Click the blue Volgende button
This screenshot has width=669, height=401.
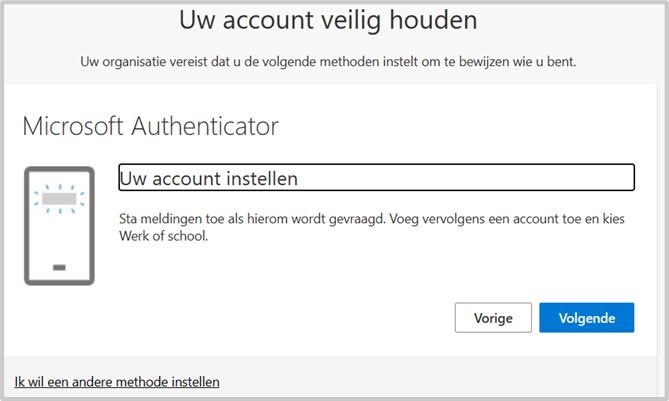(587, 318)
